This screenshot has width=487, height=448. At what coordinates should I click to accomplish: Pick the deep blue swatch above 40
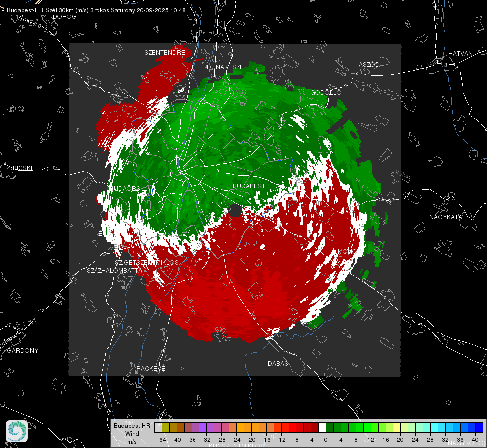tap(479, 428)
